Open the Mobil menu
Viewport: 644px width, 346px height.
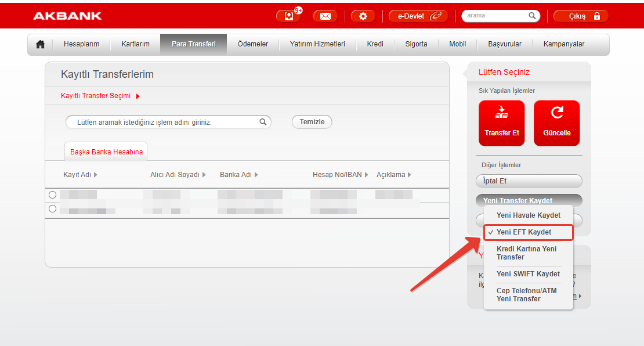pos(458,44)
